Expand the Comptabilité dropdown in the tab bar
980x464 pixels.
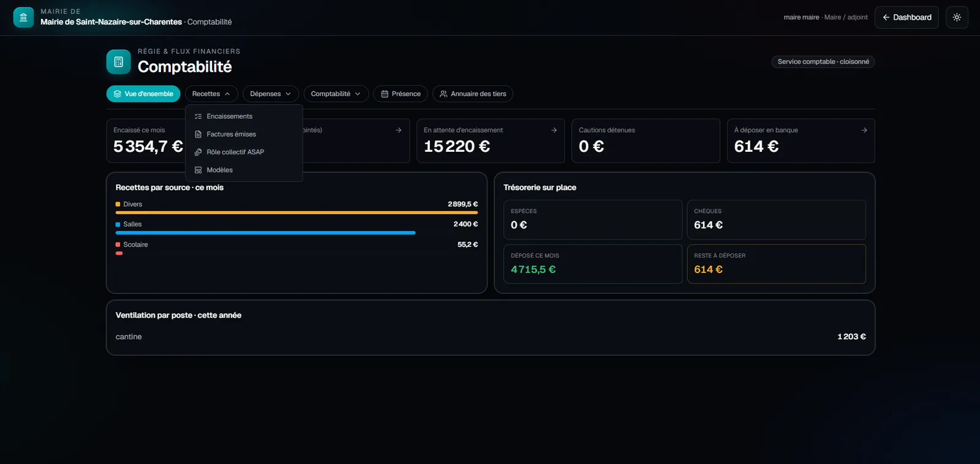tap(336, 94)
